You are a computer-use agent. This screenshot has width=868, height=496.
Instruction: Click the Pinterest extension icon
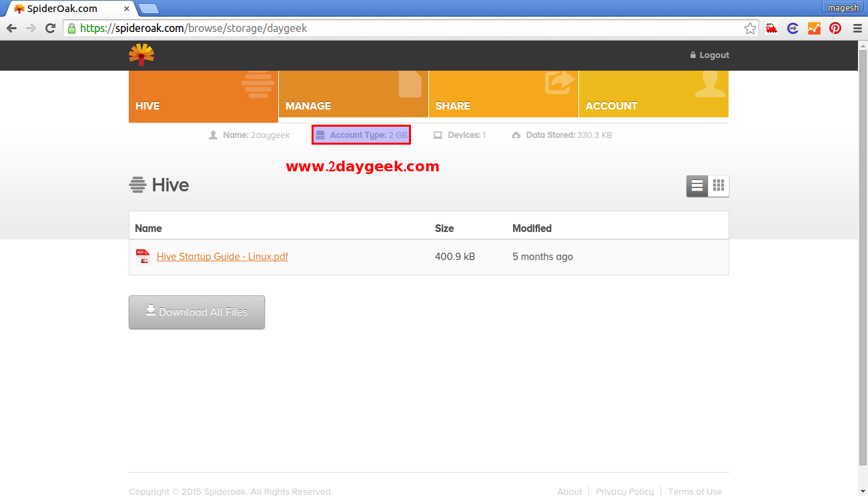[x=835, y=28]
